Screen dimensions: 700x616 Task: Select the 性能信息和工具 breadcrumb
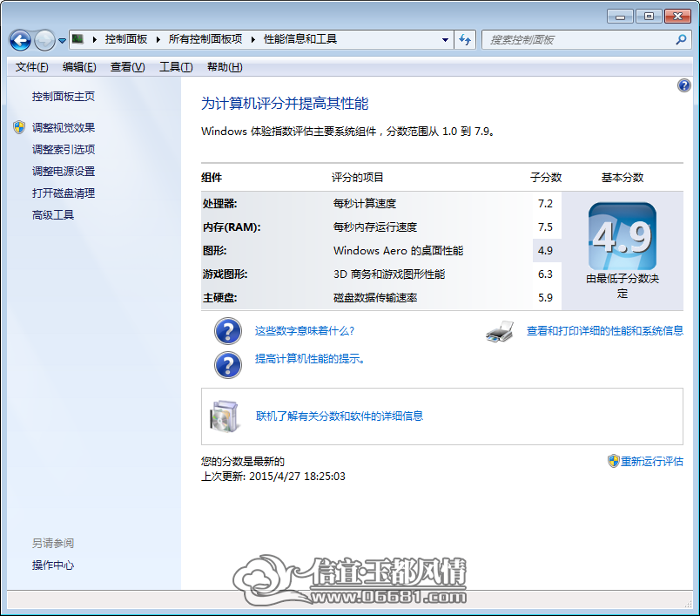(300, 39)
